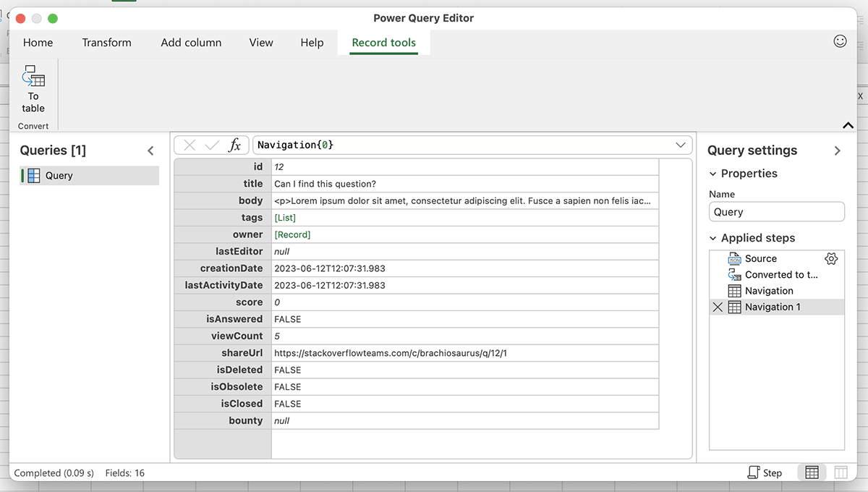Open the smiley feedback icon
The width and height of the screenshot is (868, 492).
pyautogui.click(x=840, y=41)
